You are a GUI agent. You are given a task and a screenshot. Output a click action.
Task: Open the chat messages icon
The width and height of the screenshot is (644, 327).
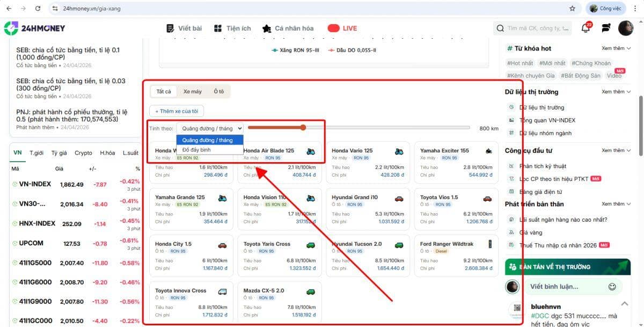(x=606, y=28)
